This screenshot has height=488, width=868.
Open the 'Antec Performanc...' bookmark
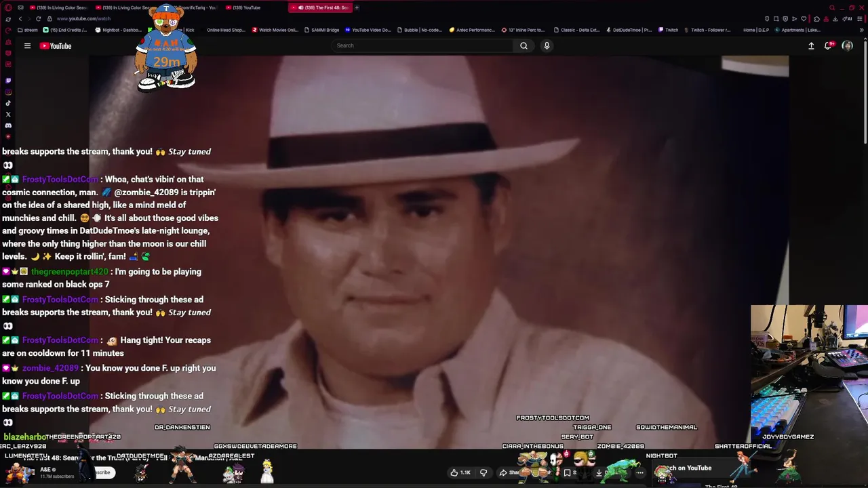pyautogui.click(x=473, y=30)
